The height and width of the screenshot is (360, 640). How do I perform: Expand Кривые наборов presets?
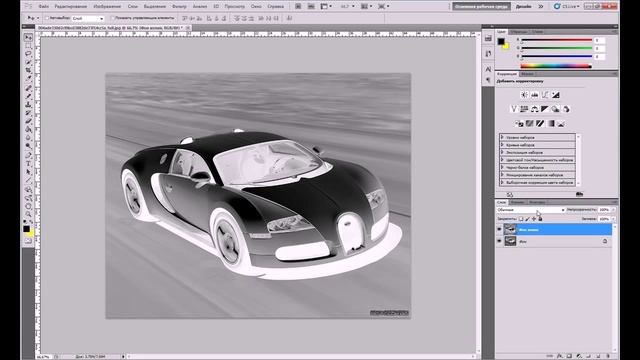(502, 145)
